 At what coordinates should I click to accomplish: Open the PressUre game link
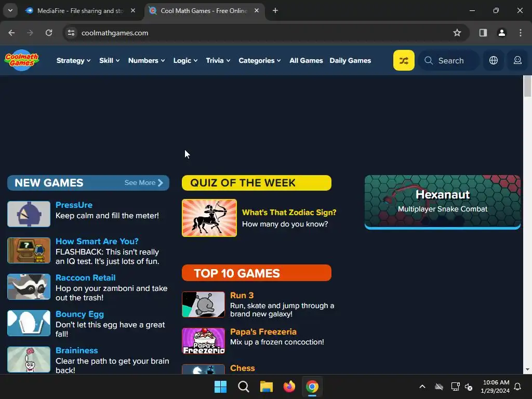click(74, 205)
